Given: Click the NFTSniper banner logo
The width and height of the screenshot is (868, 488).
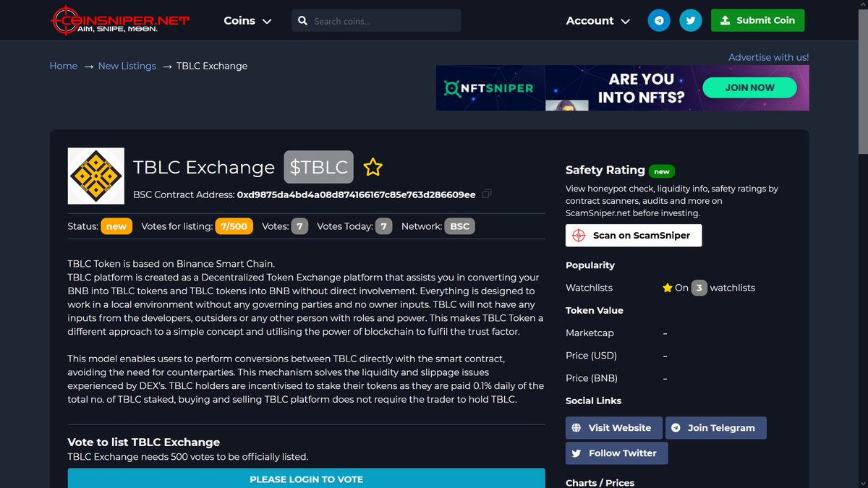Looking at the screenshot, I should tap(488, 88).
